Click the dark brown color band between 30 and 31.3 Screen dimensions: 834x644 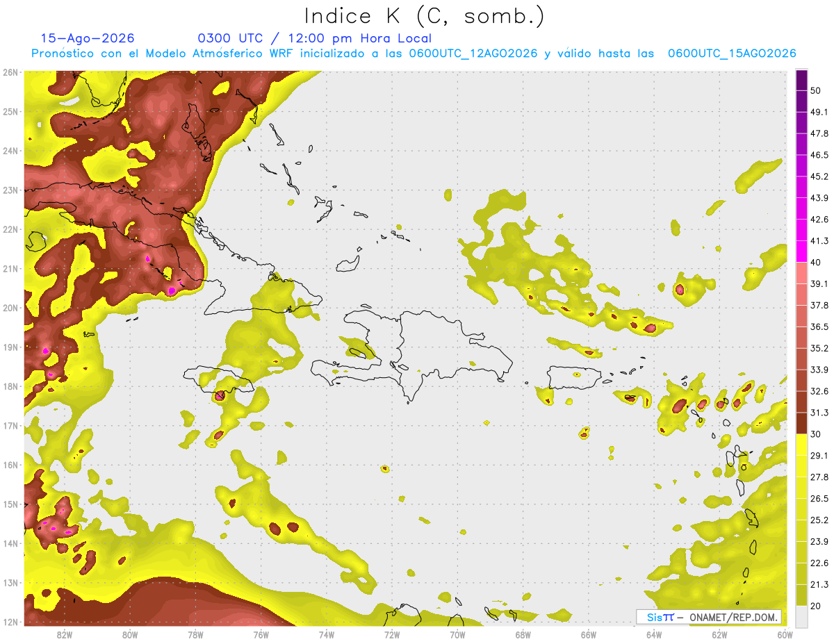pos(801,423)
